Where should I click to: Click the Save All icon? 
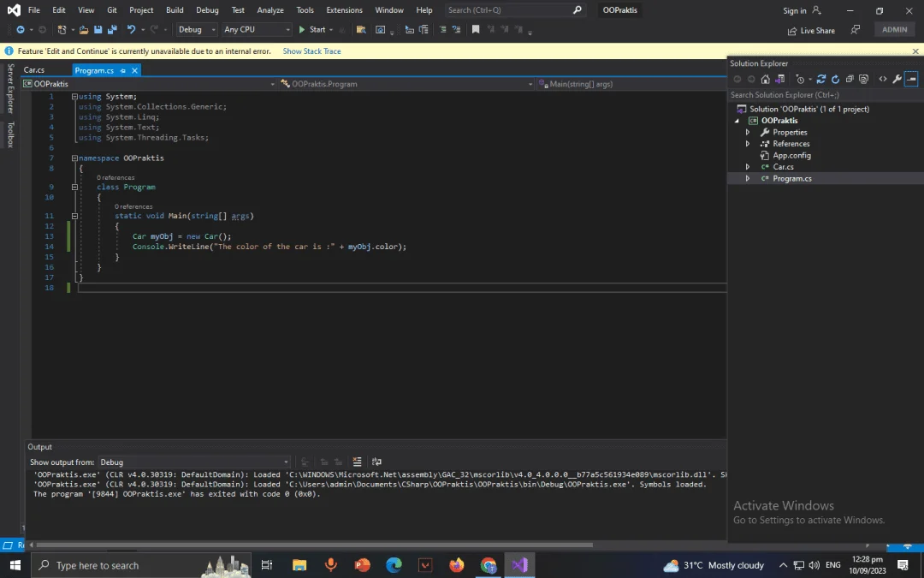pyautogui.click(x=112, y=29)
